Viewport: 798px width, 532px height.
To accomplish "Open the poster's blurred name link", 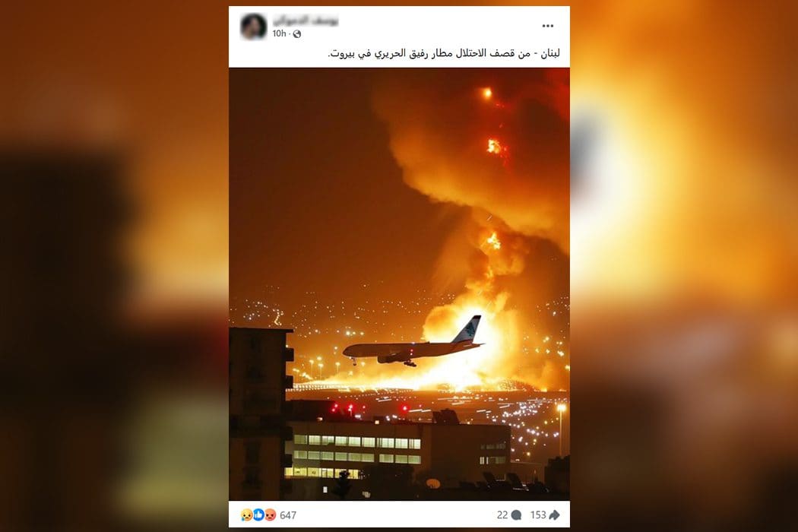I will click(x=306, y=21).
